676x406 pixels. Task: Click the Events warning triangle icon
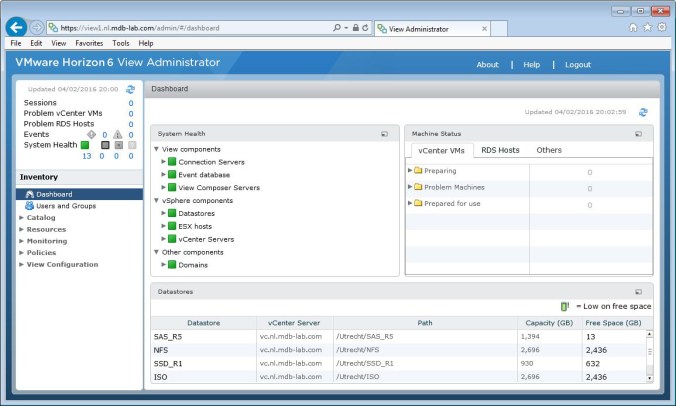(x=117, y=134)
